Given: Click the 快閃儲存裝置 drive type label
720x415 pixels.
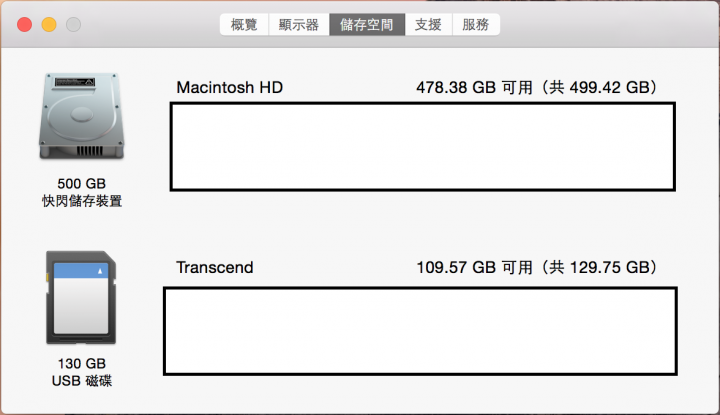Looking at the screenshot, I should pyautogui.click(x=82, y=201).
